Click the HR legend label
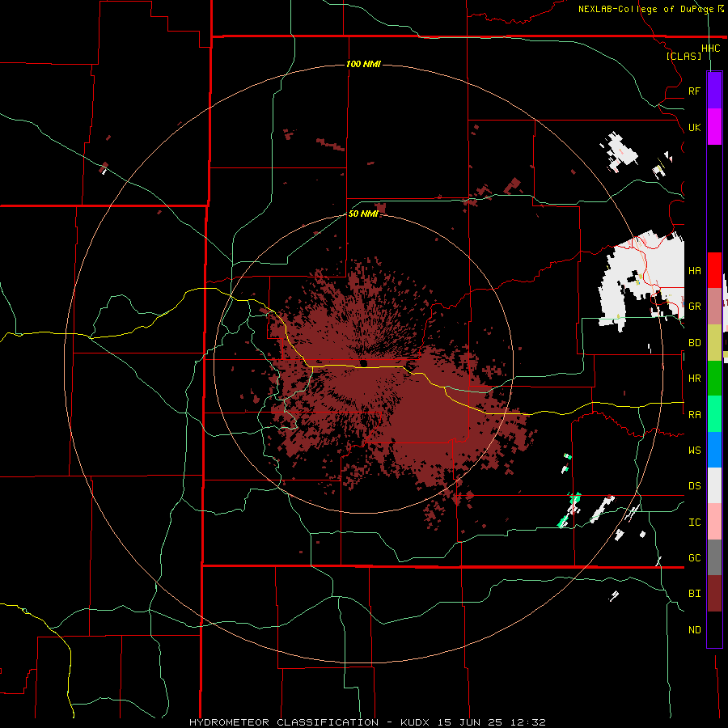This screenshot has height=728, width=728. click(x=694, y=379)
